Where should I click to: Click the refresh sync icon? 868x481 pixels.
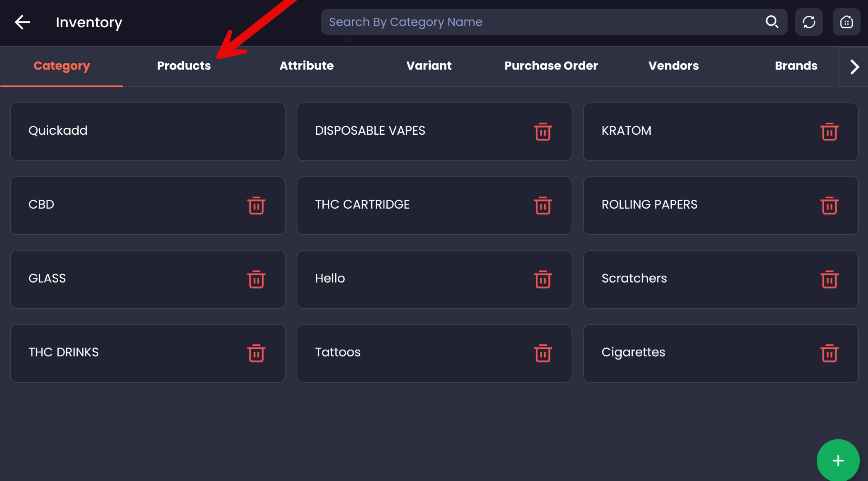(809, 22)
